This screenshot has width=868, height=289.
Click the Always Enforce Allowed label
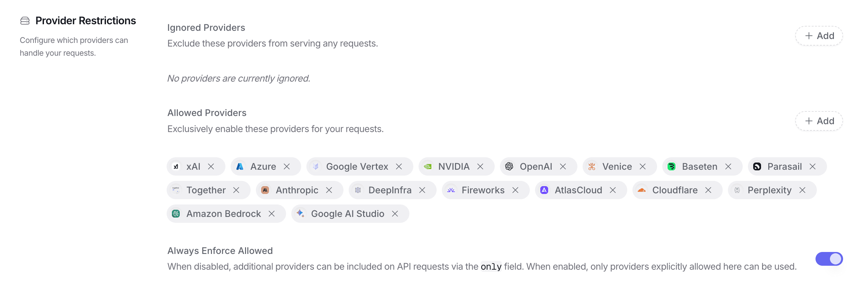[220, 251]
